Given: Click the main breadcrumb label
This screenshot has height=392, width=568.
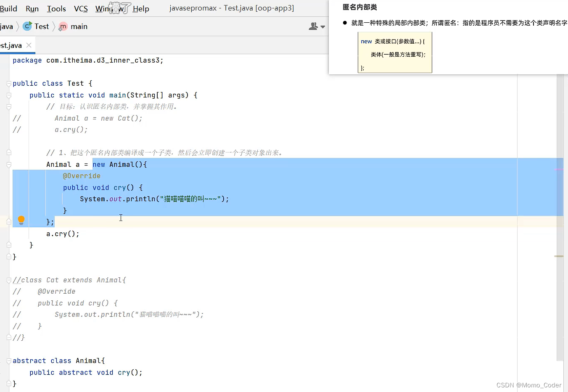Looking at the screenshot, I should point(79,26).
